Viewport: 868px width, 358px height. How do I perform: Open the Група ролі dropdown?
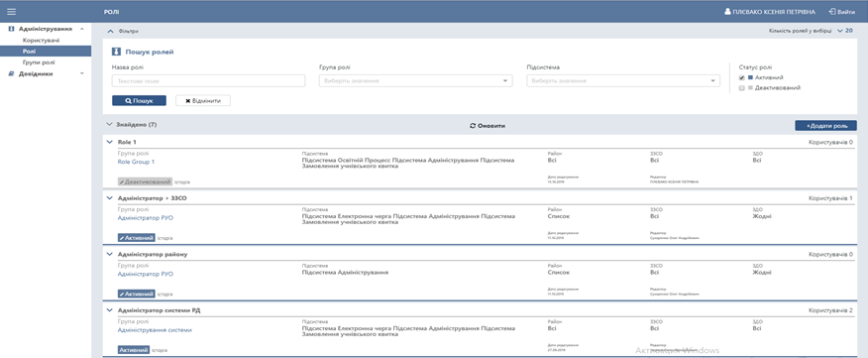coord(416,81)
